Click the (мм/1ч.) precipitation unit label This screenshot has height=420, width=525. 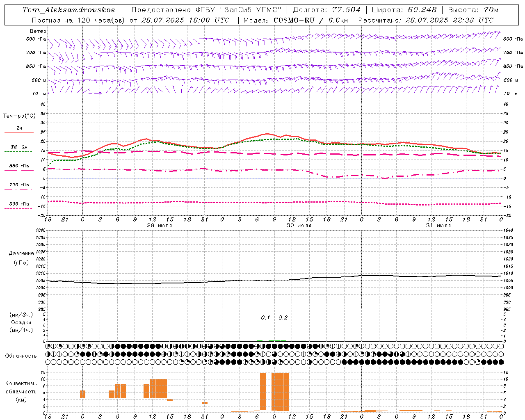21,330
